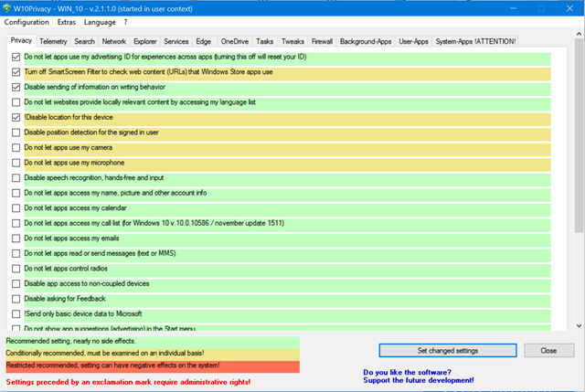Check Do not let apps access my calendar

coord(16,208)
